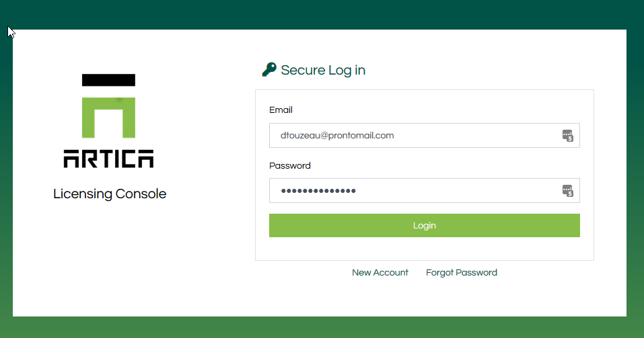The width and height of the screenshot is (644, 338).
Task: Click the Secure Log in heading
Action: click(323, 70)
